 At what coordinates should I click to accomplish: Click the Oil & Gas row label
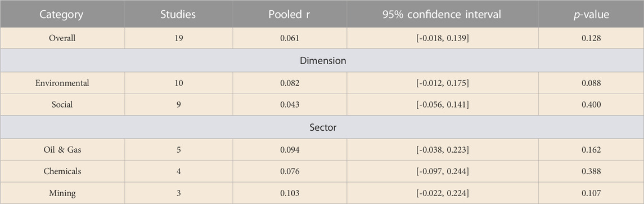[x=62, y=150]
